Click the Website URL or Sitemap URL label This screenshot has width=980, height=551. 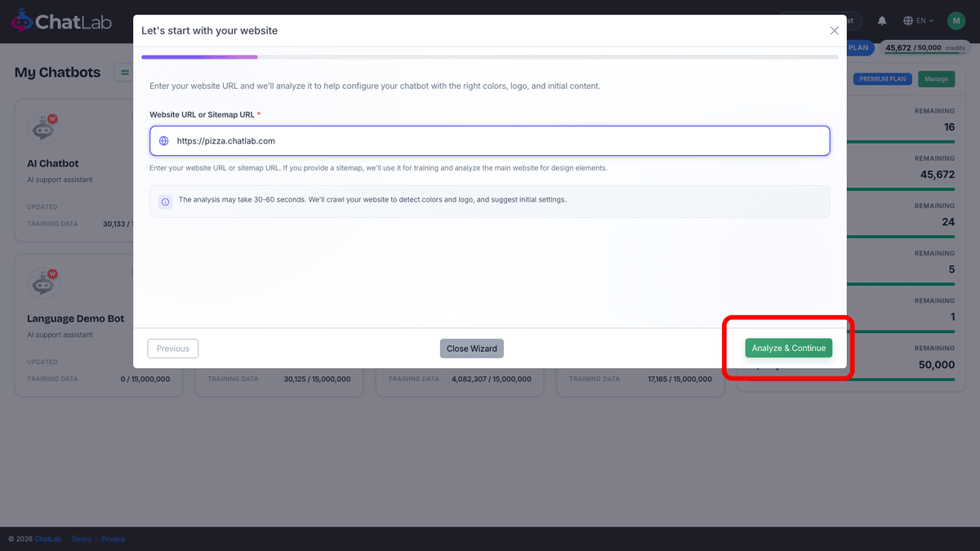(202, 115)
